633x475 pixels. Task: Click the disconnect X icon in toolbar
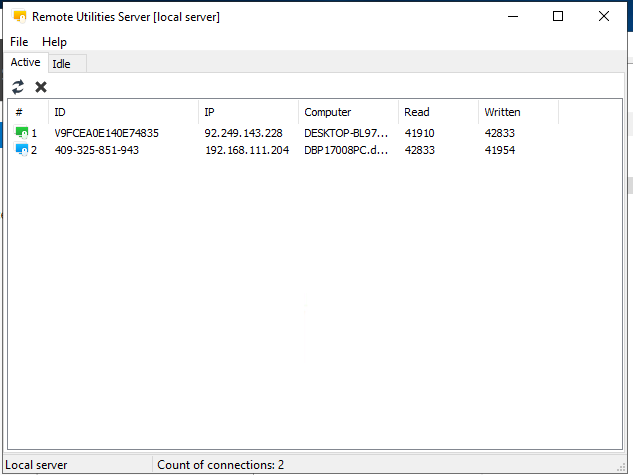(x=41, y=87)
